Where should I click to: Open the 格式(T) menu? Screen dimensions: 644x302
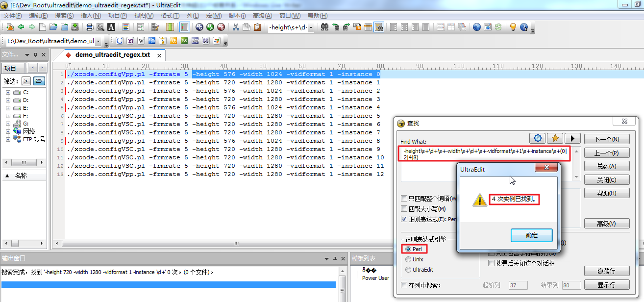coord(170,16)
